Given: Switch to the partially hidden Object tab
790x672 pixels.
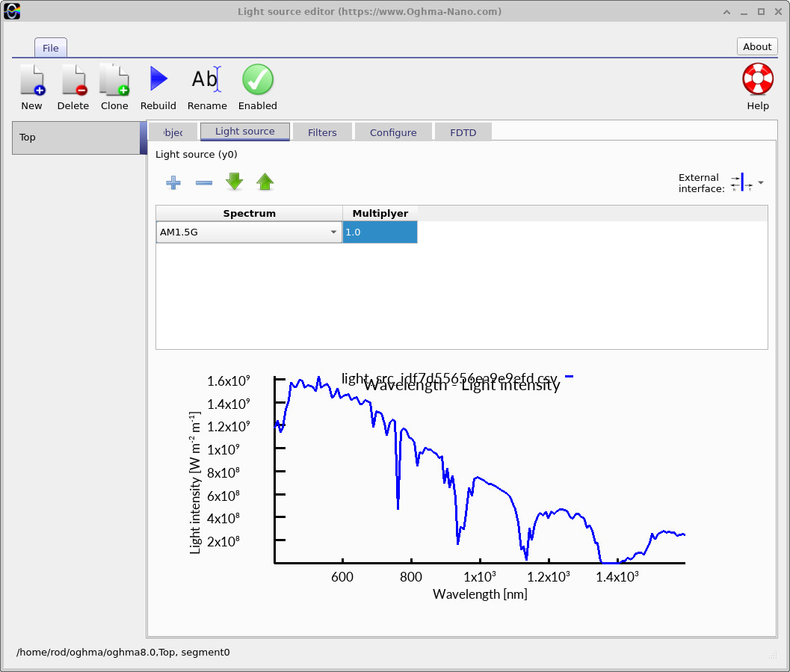Looking at the screenshot, I should click(x=173, y=132).
